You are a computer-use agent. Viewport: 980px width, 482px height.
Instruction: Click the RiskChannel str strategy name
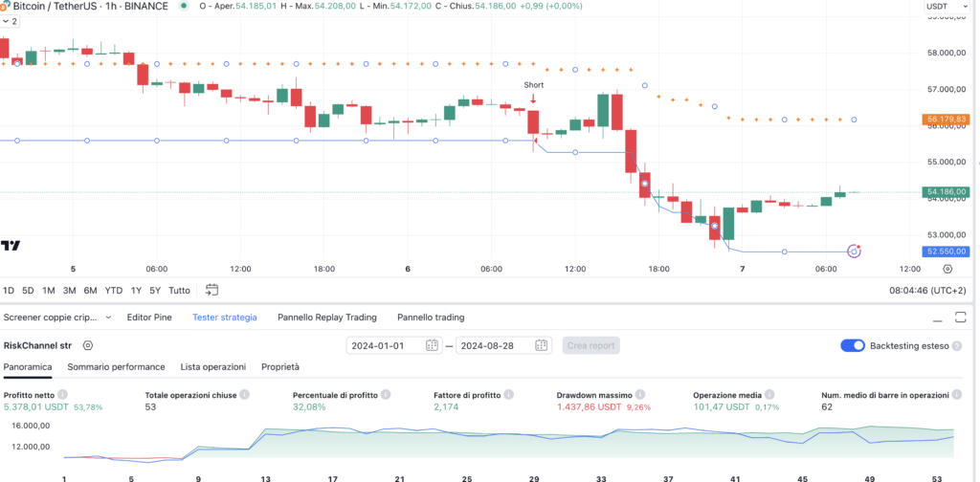[37, 345]
